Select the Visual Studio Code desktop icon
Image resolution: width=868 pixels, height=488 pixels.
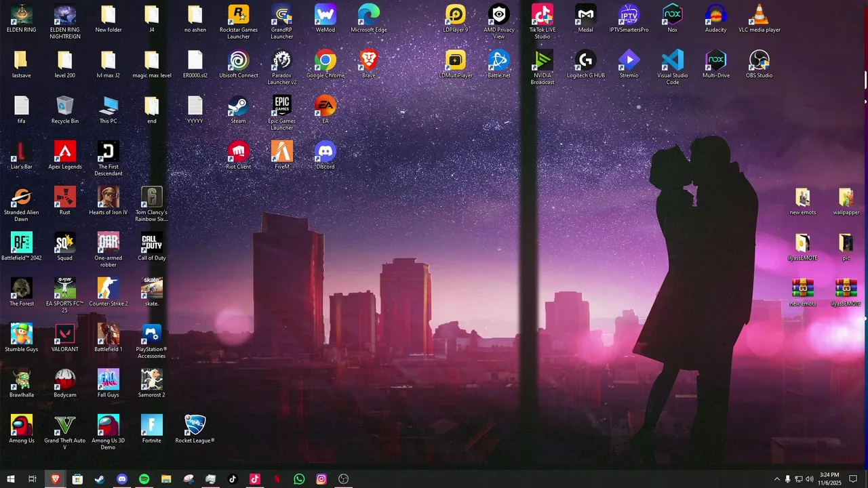point(673,67)
